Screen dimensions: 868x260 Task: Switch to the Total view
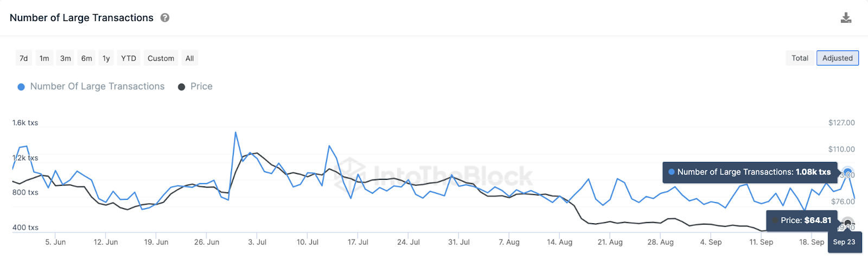800,58
